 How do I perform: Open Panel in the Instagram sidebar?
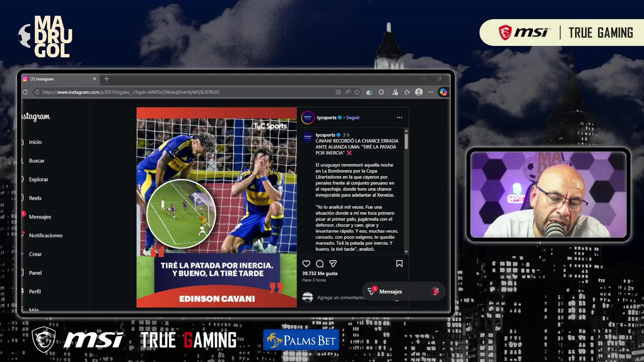[x=35, y=273]
